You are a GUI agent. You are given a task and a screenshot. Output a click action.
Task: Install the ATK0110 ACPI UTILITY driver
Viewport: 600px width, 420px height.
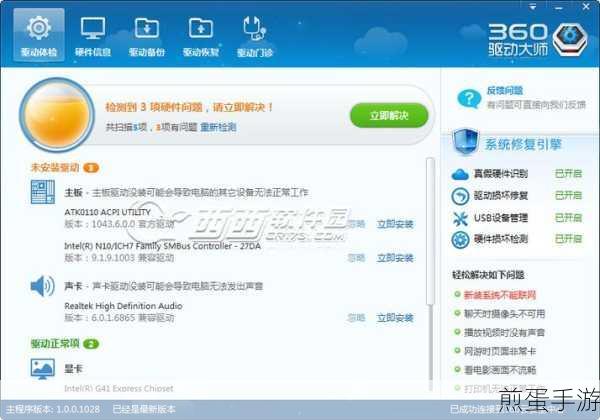395,224
